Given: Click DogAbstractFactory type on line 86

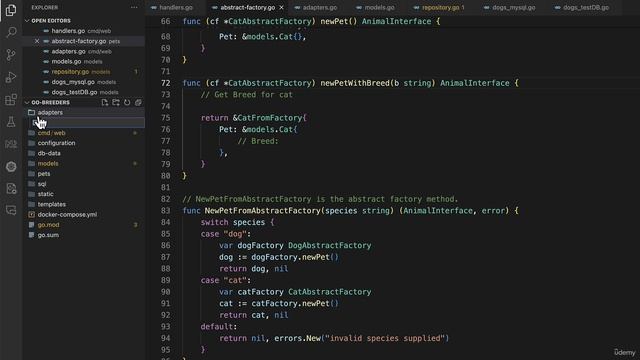Looking at the screenshot, I should (x=329, y=245).
